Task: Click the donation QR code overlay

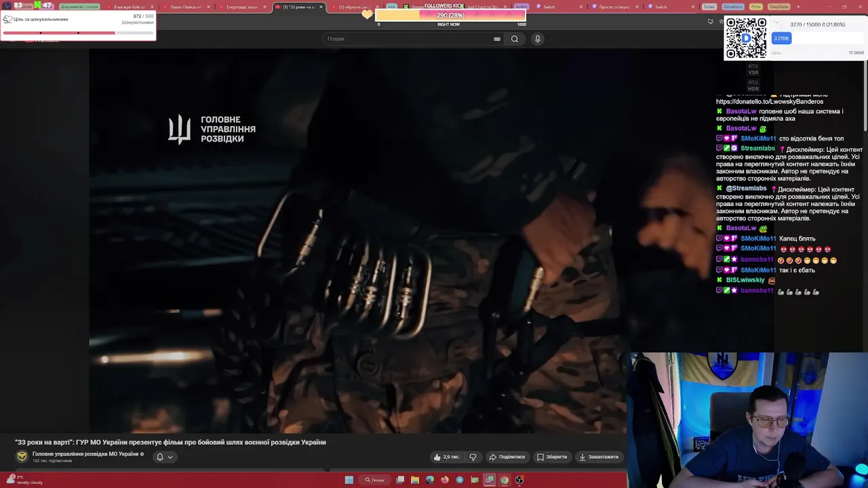Action: (x=746, y=38)
